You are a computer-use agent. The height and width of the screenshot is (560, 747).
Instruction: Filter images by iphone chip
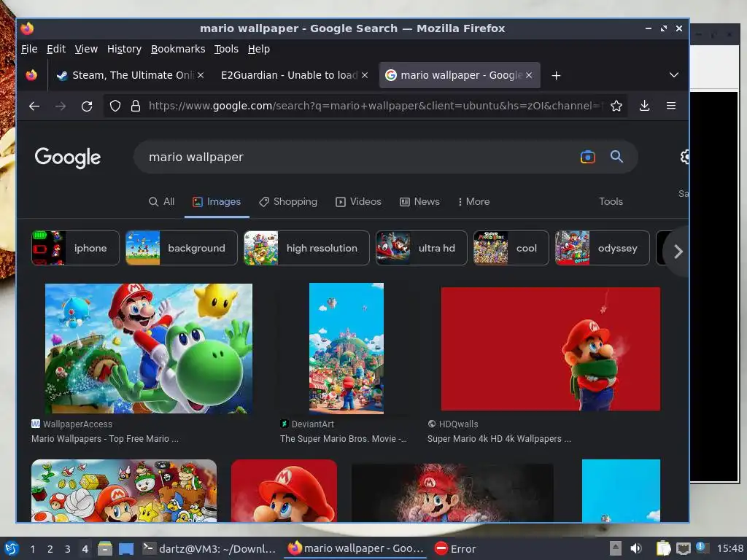point(75,248)
